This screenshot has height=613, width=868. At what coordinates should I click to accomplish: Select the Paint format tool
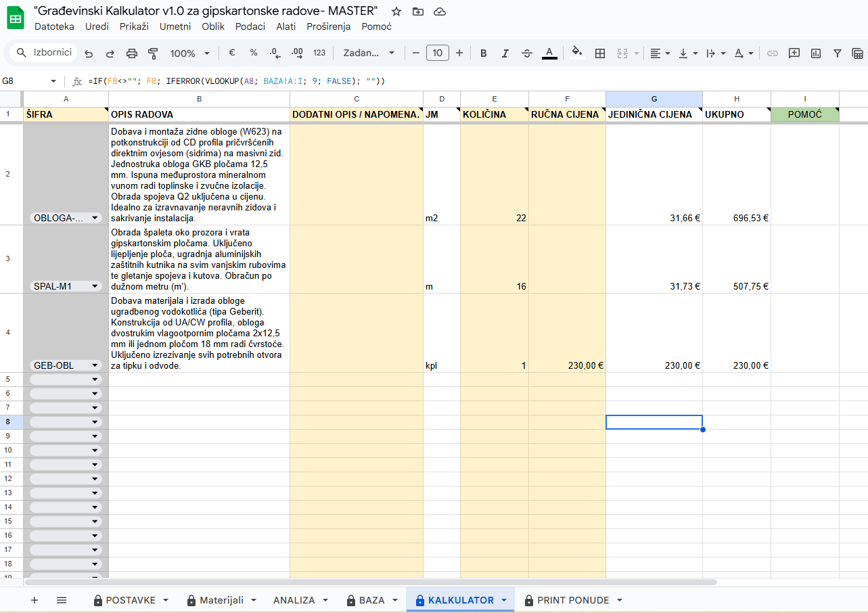pyautogui.click(x=153, y=53)
